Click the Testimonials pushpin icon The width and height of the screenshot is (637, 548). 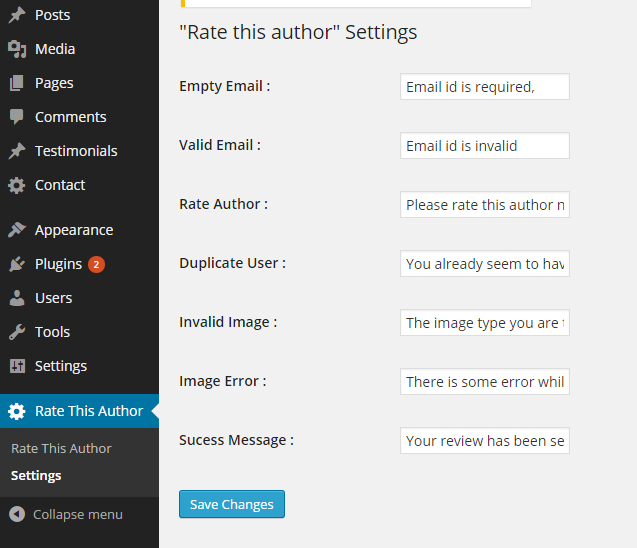coord(17,151)
